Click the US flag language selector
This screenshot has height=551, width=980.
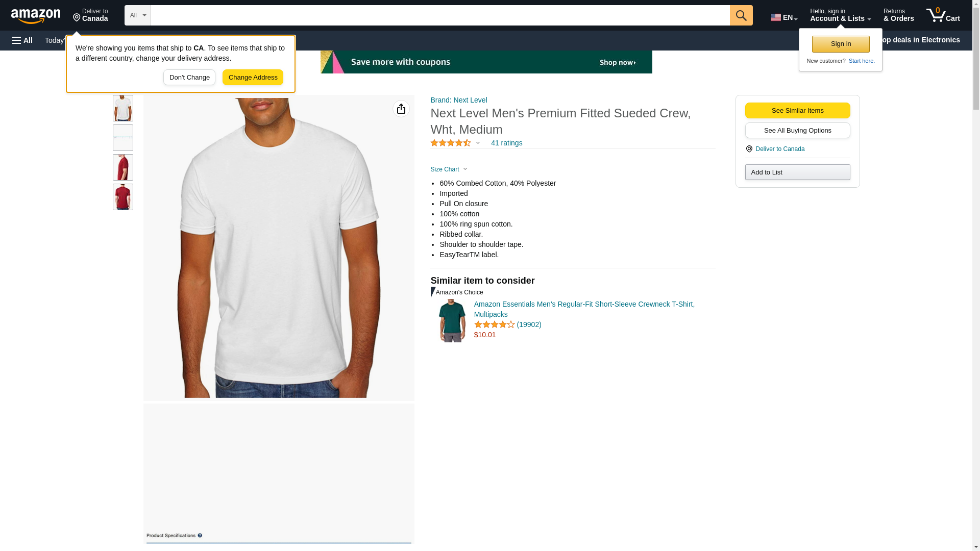pyautogui.click(x=783, y=17)
